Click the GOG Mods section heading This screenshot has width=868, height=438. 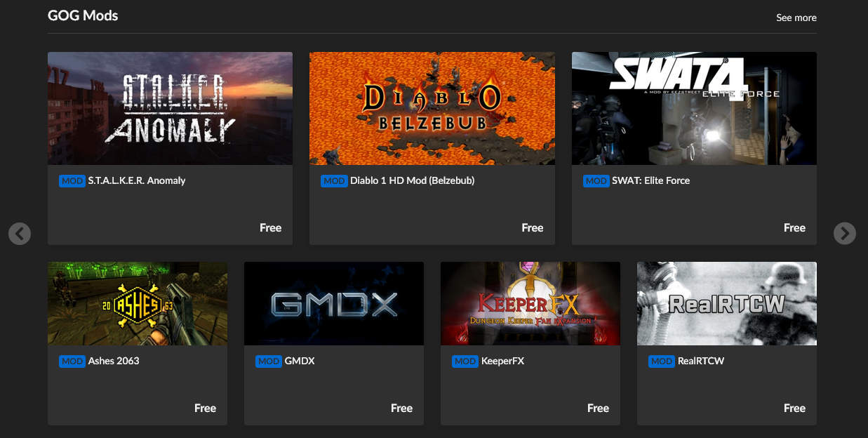pos(83,15)
